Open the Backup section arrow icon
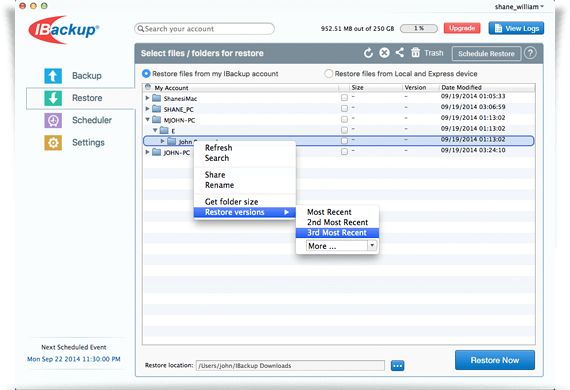Viewport: 570px width, 390px height. coord(53,76)
